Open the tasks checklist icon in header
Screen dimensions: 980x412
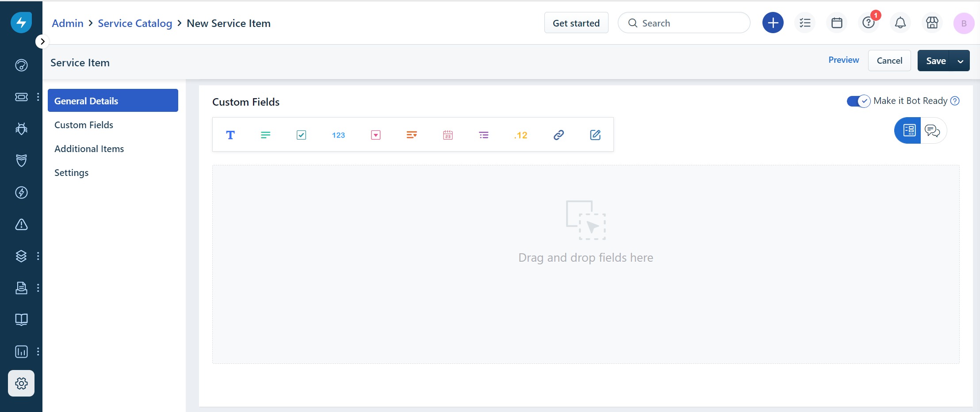click(x=805, y=23)
